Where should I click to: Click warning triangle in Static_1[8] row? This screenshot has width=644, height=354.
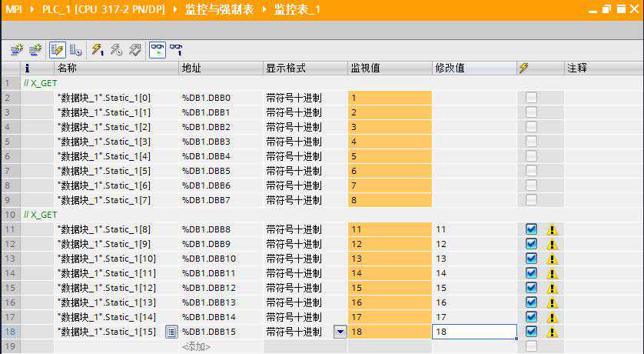click(552, 229)
